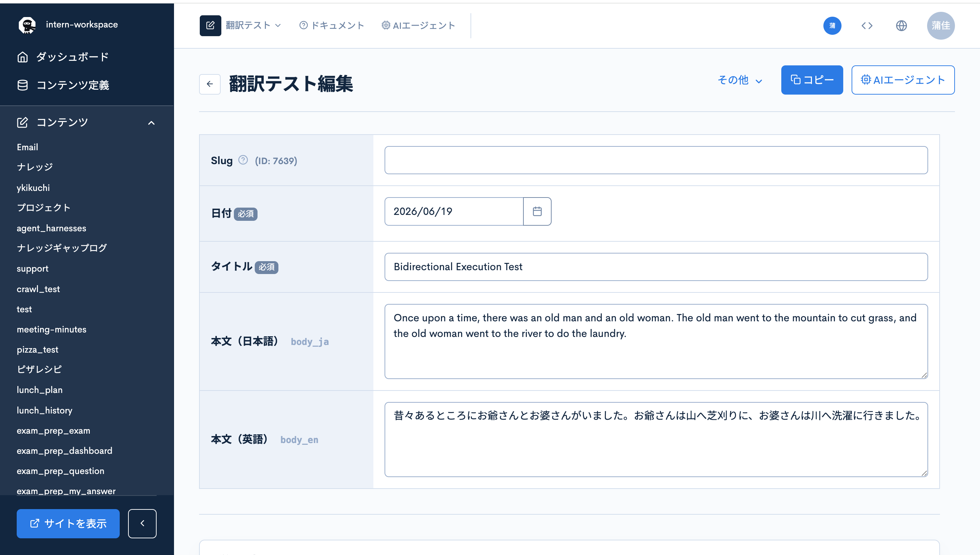The height and width of the screenshot is (555, 980).
Task: Collapse sidebar with the chevron-left button
Action: (x=142, y=523)
